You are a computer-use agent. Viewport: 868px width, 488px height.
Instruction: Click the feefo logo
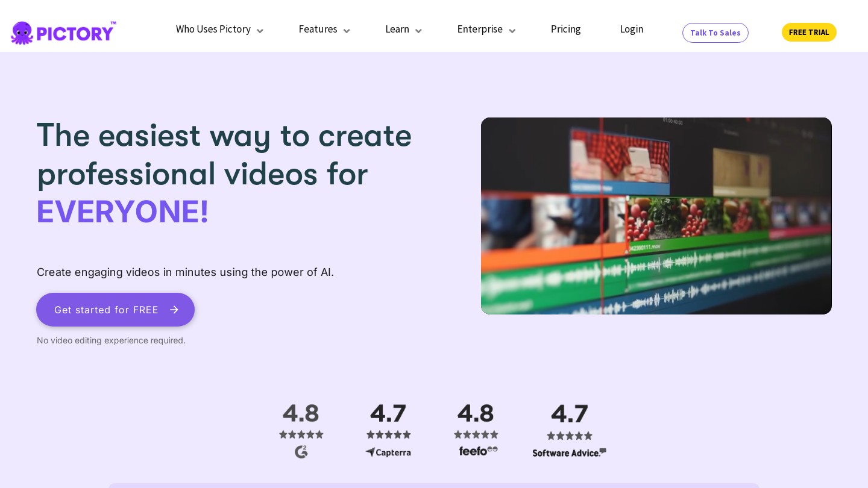click(478, 451)
